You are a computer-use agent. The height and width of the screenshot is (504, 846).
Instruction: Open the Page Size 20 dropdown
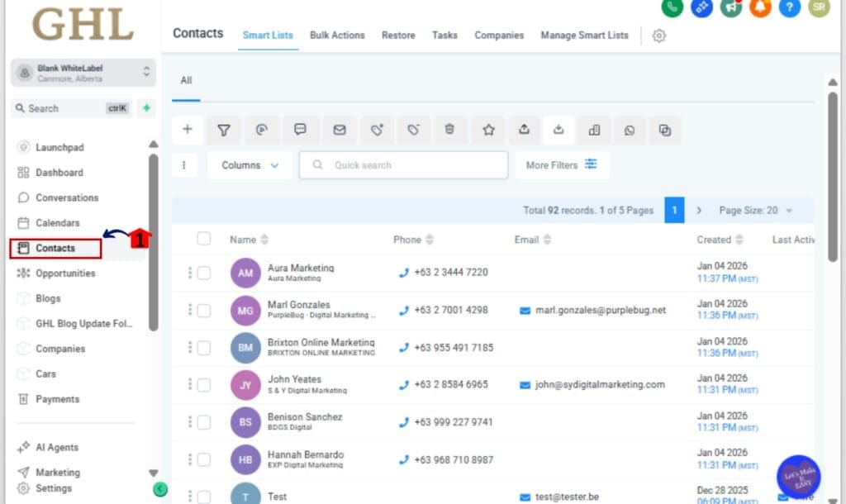click(x=755, y=211)
